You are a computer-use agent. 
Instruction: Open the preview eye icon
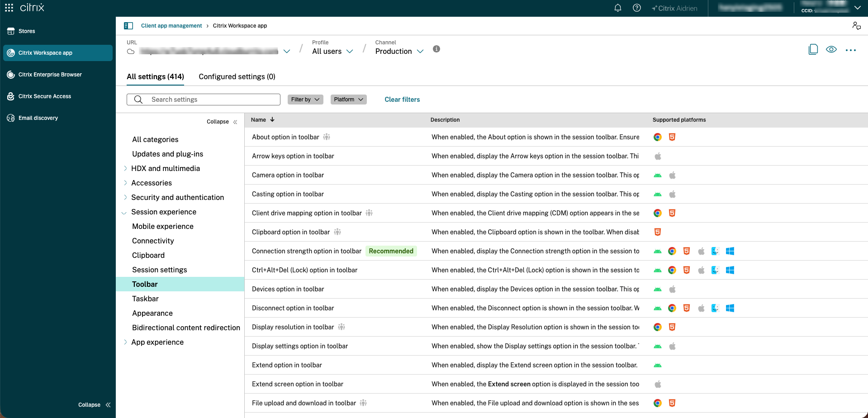click(832, 50)
